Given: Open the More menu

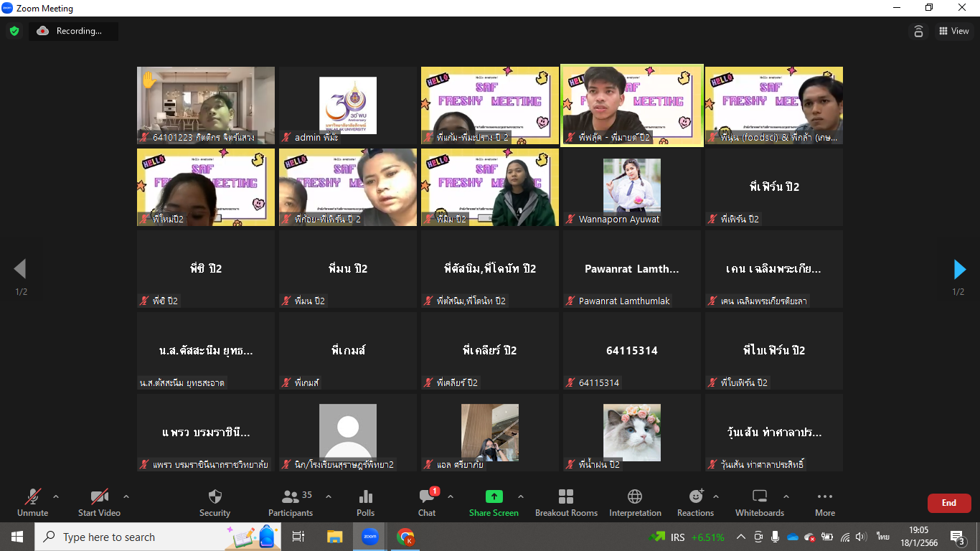Looking at the screenshot, I should (x=824, y=502).
